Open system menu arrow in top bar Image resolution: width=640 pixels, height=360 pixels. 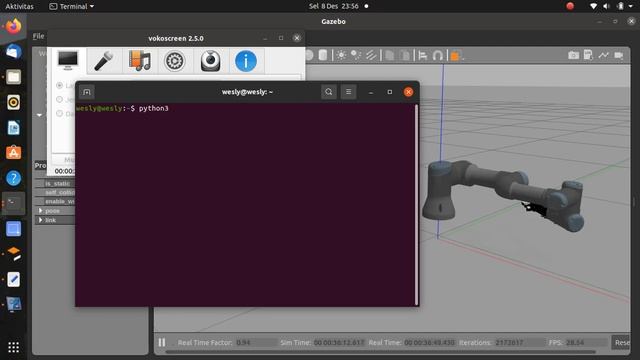point(631,6)
